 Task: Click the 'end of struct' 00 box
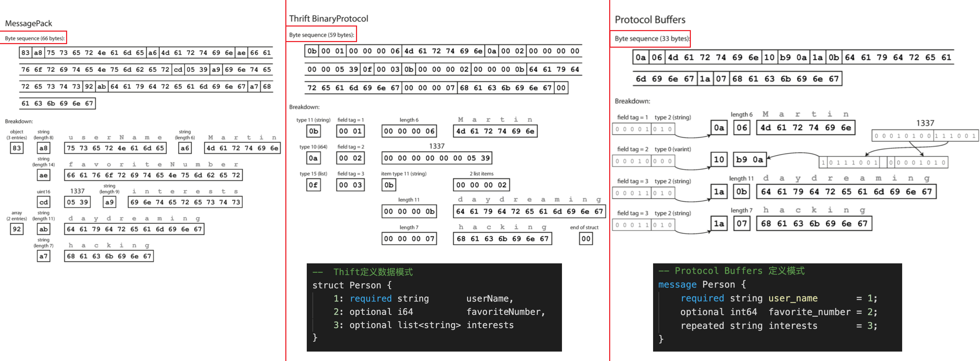click(586, 239)
